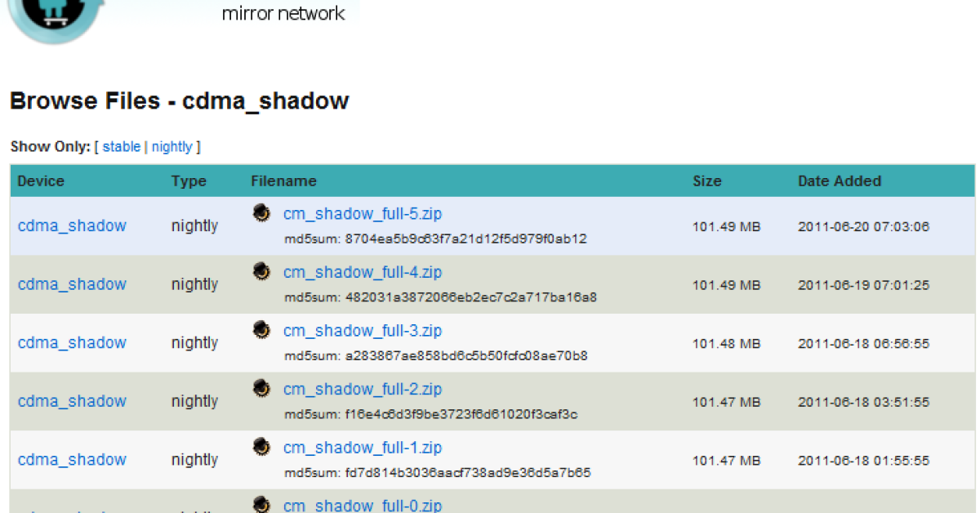Open cdma_shadow device link in full-2 row
The height and width of the screenshot is (513, 980).
pyautogui.click(x=72, y=401)
